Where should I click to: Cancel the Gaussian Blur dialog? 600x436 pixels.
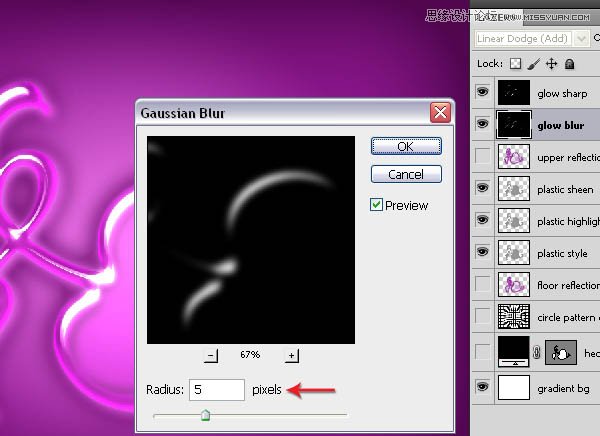pyautogui.click(x=405, y=174)
